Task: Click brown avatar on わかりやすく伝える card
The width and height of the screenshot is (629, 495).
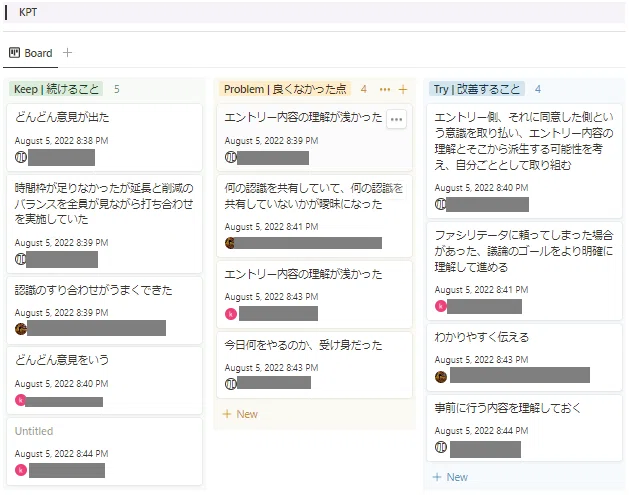Action: pos(441,377)
